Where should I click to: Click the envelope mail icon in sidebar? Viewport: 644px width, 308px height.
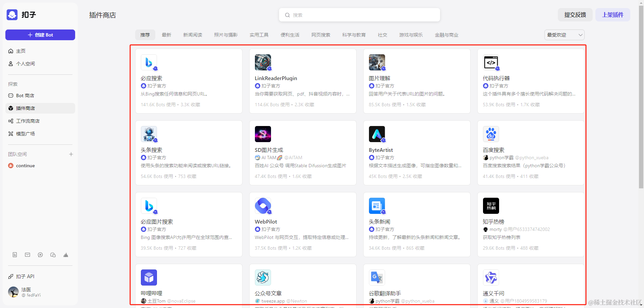(x=28, y=255)
